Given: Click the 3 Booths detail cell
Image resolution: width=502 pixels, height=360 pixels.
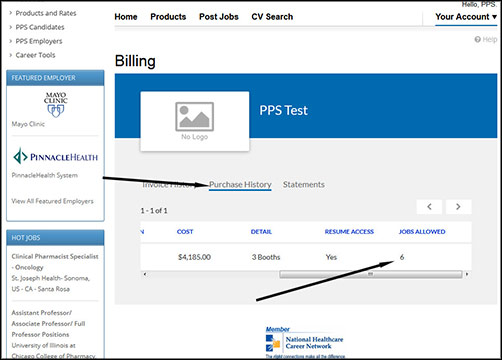Looking at the screenshot, I should pos(266,257).
